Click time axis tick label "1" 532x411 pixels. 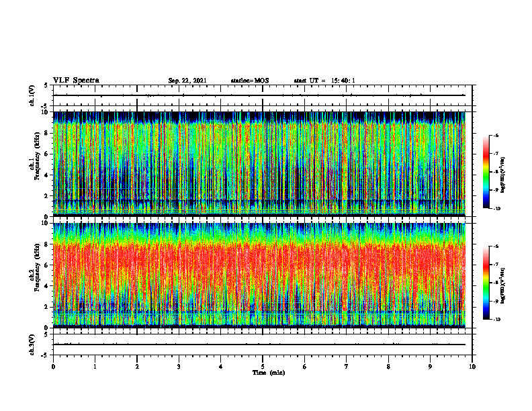(x=95, y=367)
